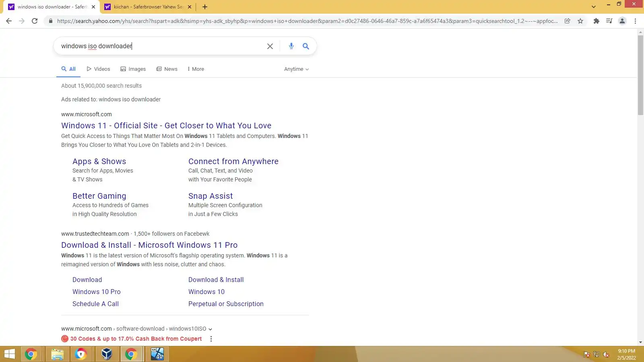Click the Coupert red badge icon
Image resolution: width=644 pixels, height=362 pixels.
pos(65,339)
